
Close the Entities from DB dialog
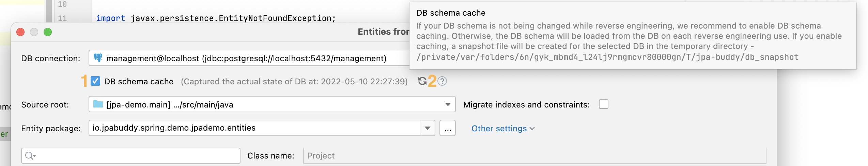tap(20, 32)
